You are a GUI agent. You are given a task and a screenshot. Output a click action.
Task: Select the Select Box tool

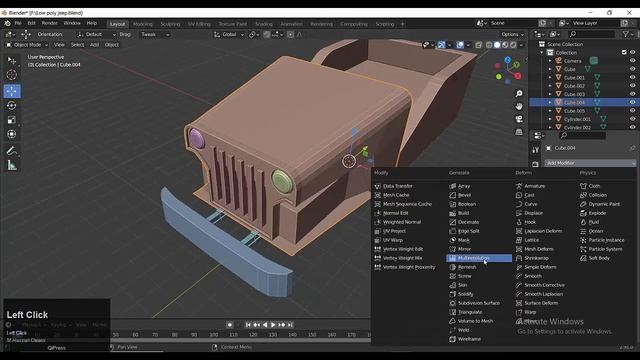coord(12,61)
